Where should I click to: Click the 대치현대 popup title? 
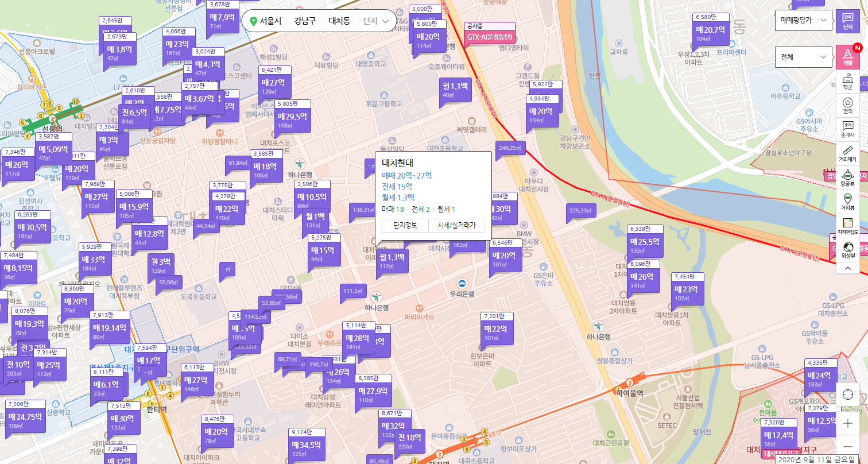tap(398, 163)
